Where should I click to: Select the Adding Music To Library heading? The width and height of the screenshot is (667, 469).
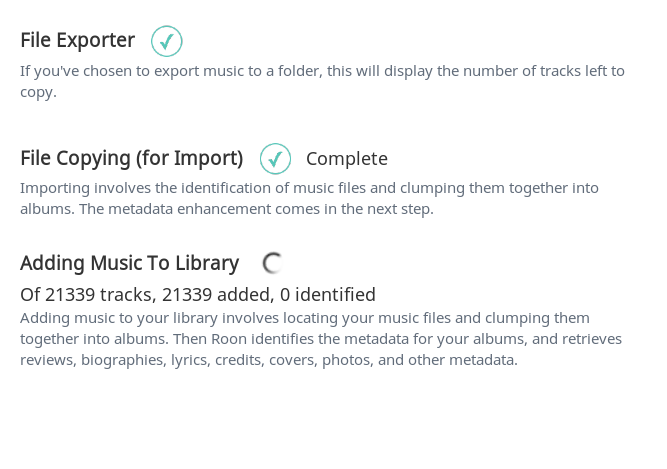tap(130, 263)
